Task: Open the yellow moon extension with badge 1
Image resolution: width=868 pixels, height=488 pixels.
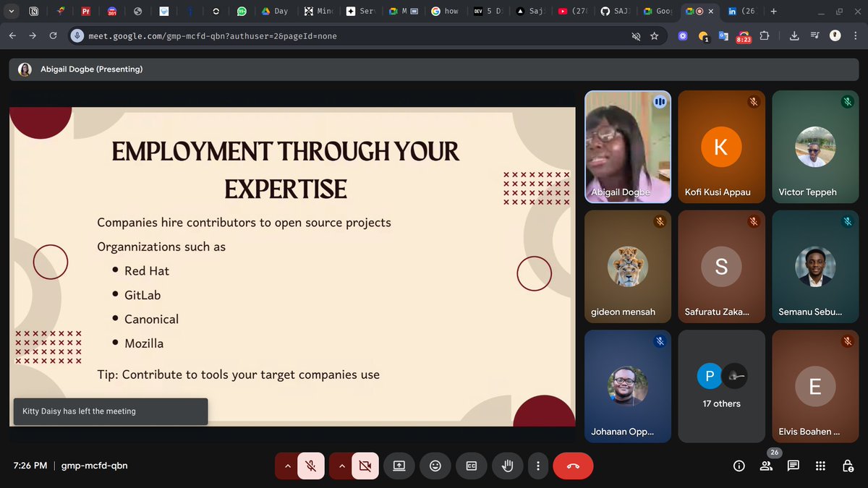Action: (703, 36)
